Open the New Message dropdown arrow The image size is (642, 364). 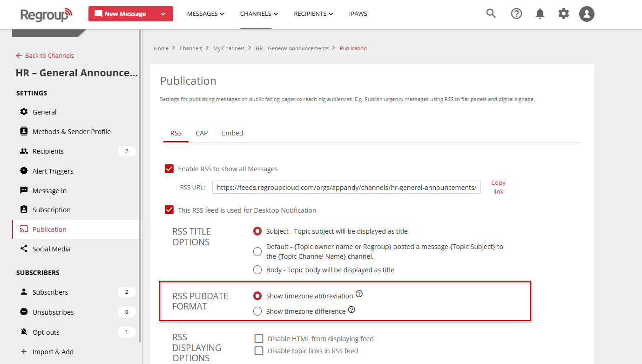pyautogui.click(x=163, y=14)
